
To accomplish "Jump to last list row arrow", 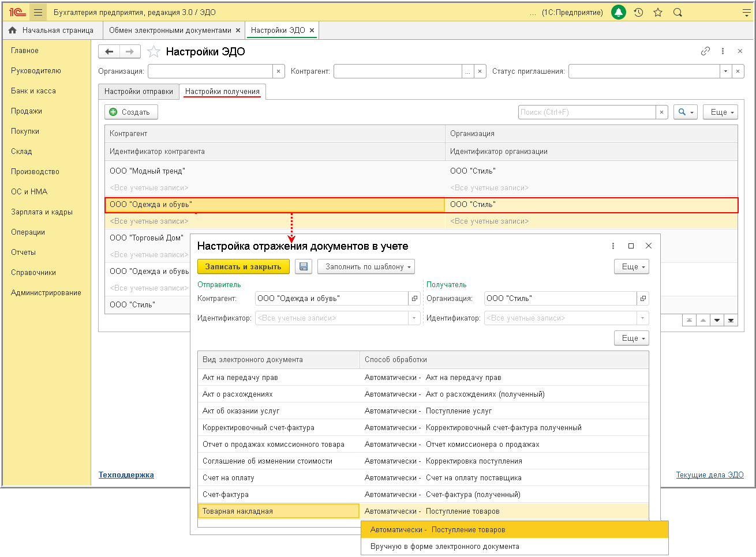I will [x=731, y=320].
